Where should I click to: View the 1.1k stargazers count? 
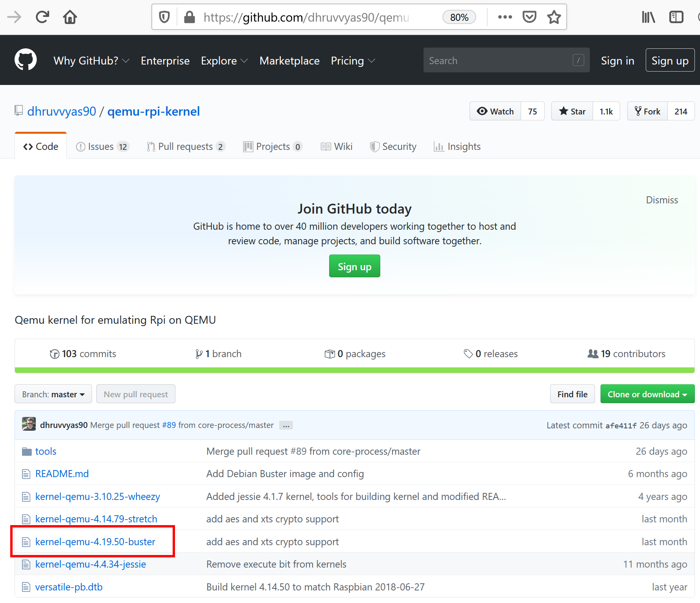pyautogui.click(x=606, y=111)
